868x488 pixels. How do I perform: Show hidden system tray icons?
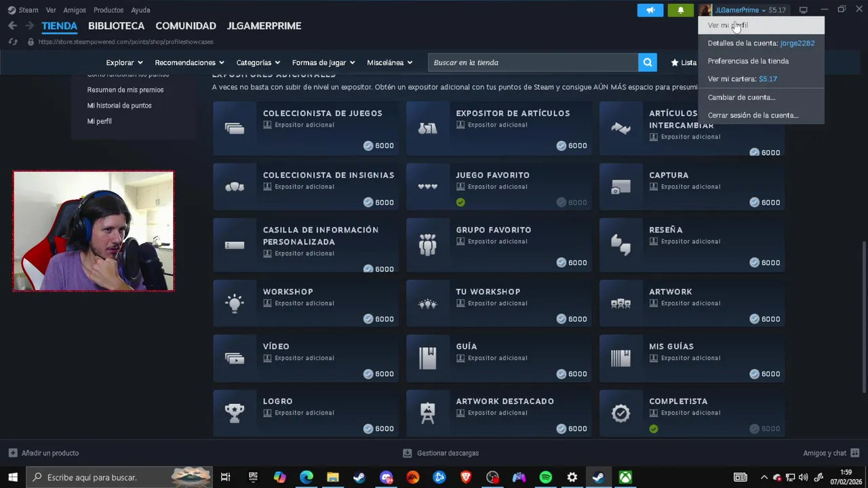pos(764,477)
